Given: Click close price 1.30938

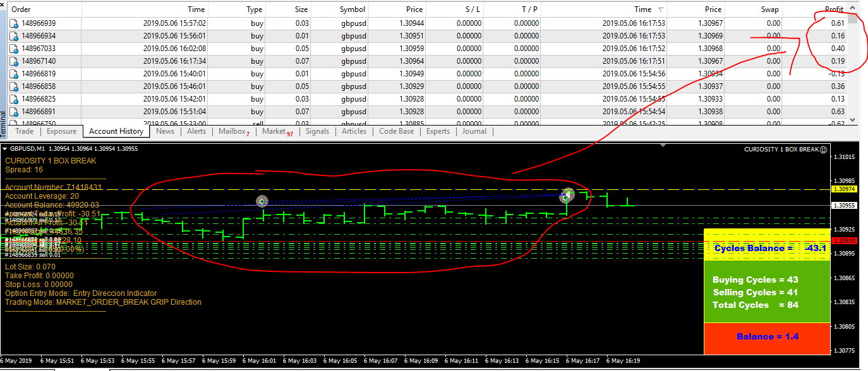Looking at the screenshot, I should (709, 112).
